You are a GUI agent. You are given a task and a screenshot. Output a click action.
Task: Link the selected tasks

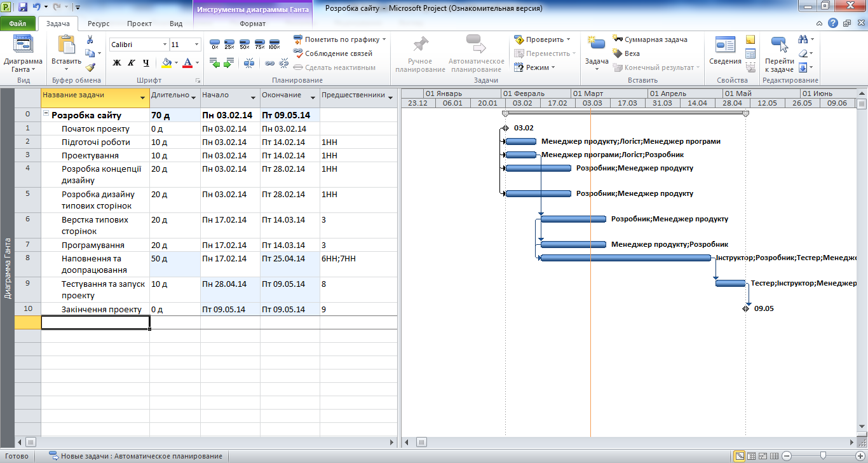pyautogui.click(x=269, y=63)
